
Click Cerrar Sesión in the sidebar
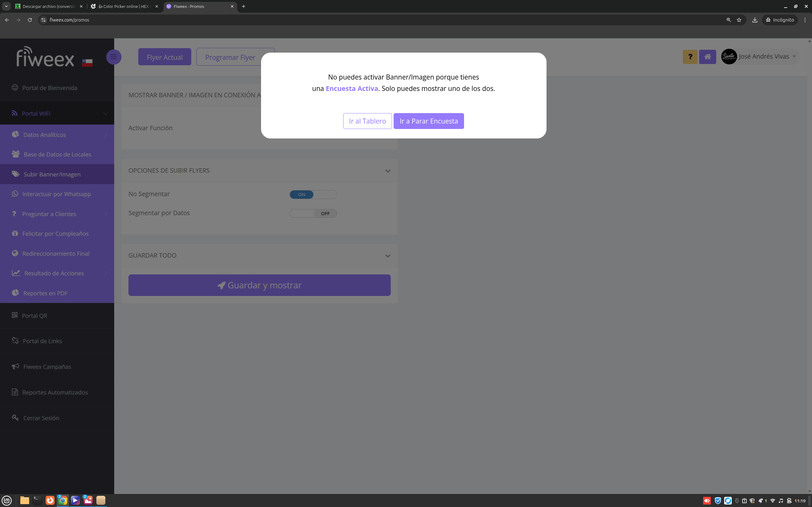41,418
